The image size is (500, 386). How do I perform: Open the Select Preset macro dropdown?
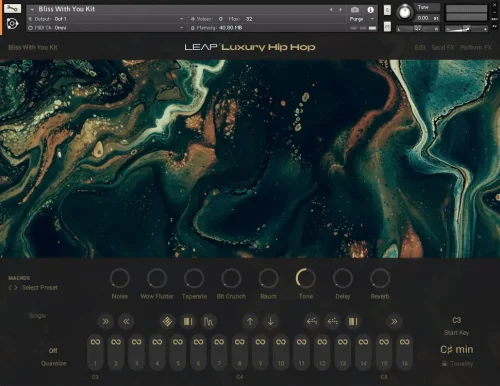click(x=40, y=288)
